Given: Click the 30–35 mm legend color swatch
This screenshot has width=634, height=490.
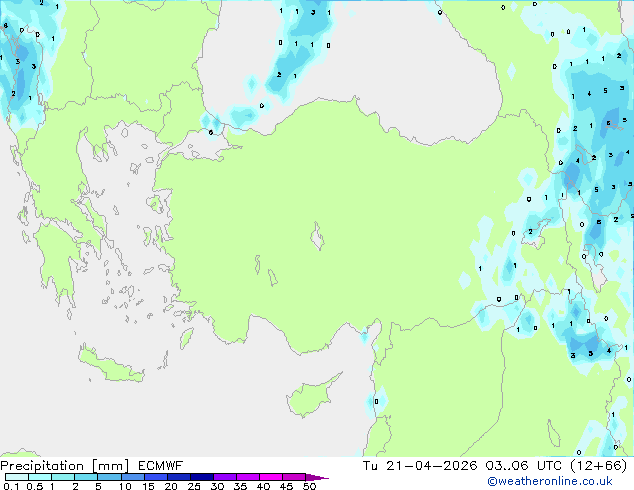Looking at the screenshot, I should coord(225,477).
